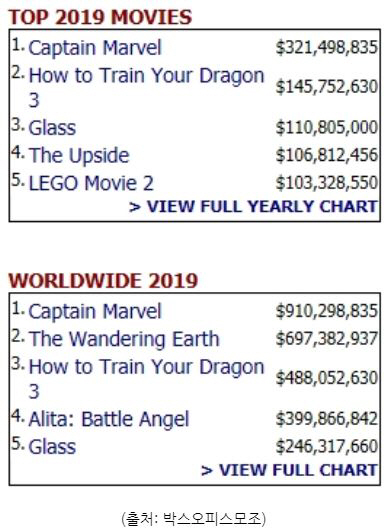The width and height of the screenshot is (388, 528).
Task: Click Alita gross $399,866,842
Action: pos(327,419)
